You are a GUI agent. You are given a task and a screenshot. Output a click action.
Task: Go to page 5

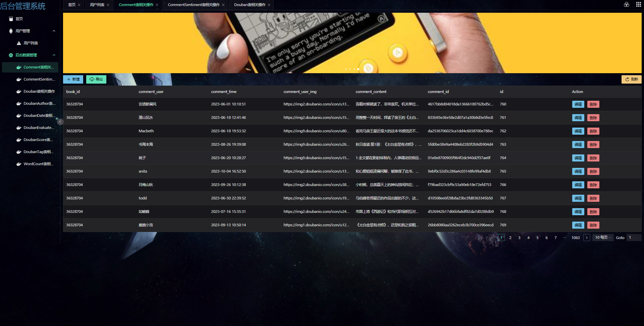click(537, 238)
